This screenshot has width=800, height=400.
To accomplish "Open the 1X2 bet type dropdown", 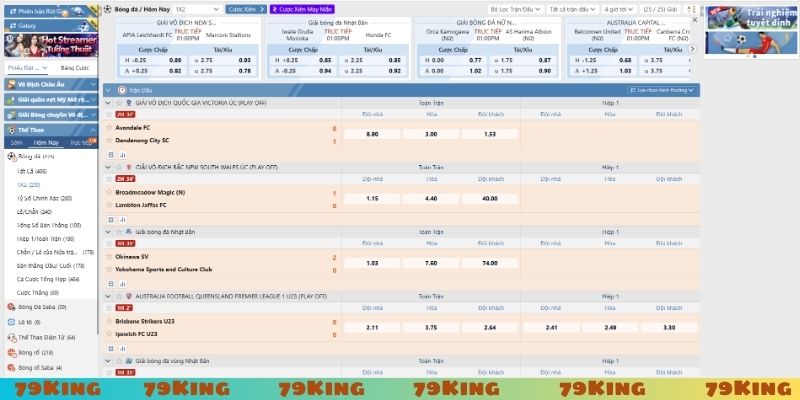I will [x=208, y=8].
